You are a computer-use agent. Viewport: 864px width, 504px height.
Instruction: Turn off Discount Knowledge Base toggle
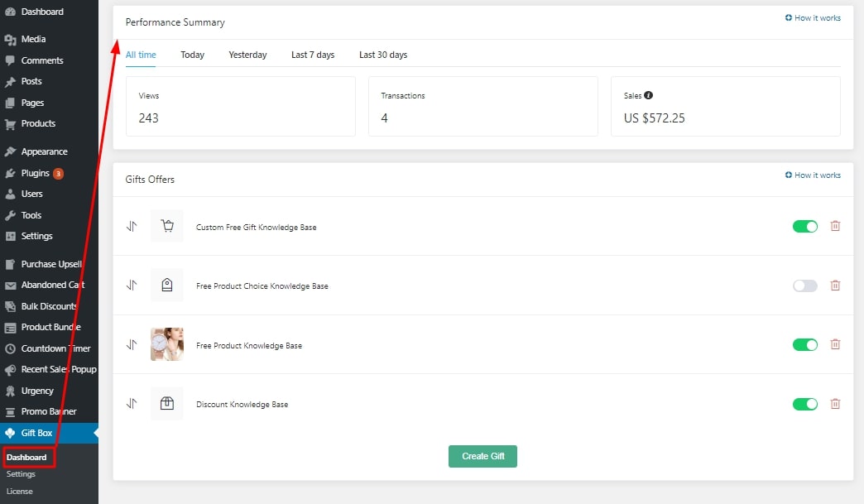click(x=804, y=404)
